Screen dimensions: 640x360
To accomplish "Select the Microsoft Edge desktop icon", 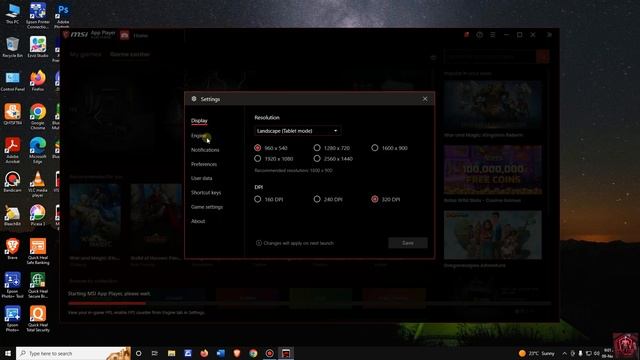I will click(x=38, y=150).
